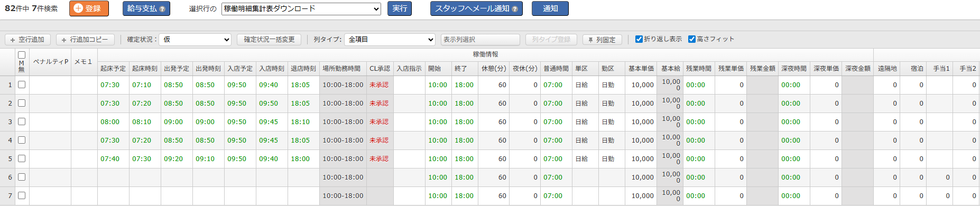Click 行追加コピー to copy-add a row
This screenshot has height=206, width=980.
pos(85,40)
